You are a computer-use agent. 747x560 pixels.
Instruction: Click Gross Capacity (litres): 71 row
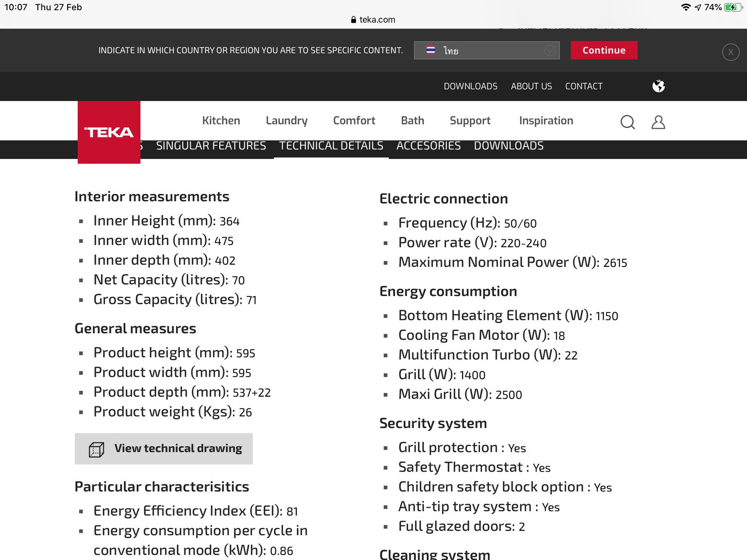pos(175,300)
